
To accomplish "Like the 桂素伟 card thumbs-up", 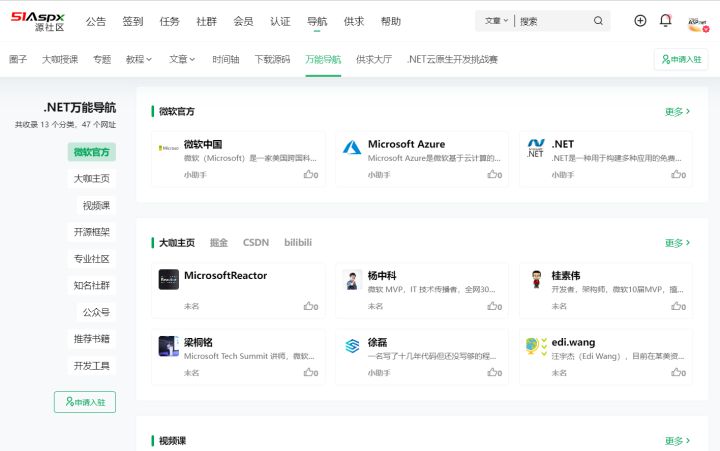I will 678,306.
